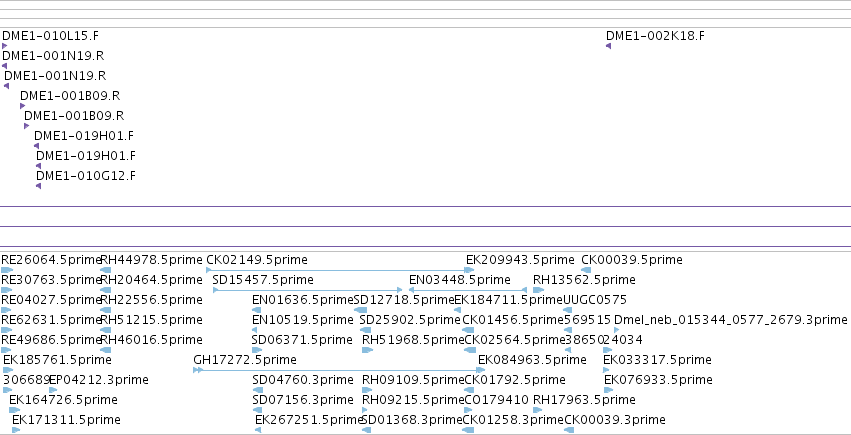
Task: Open the RH17963.5prime label
Action: click(x=584, y=400)
